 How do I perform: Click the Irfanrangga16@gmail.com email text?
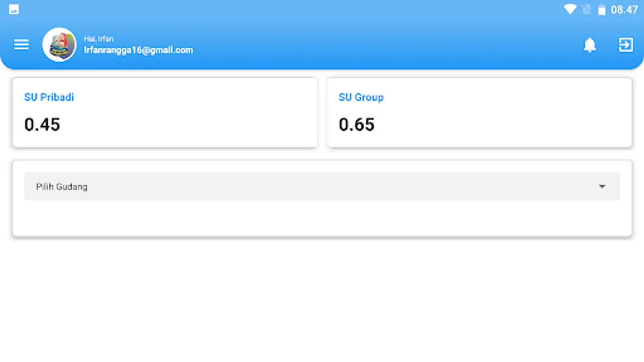coord(138,50)
